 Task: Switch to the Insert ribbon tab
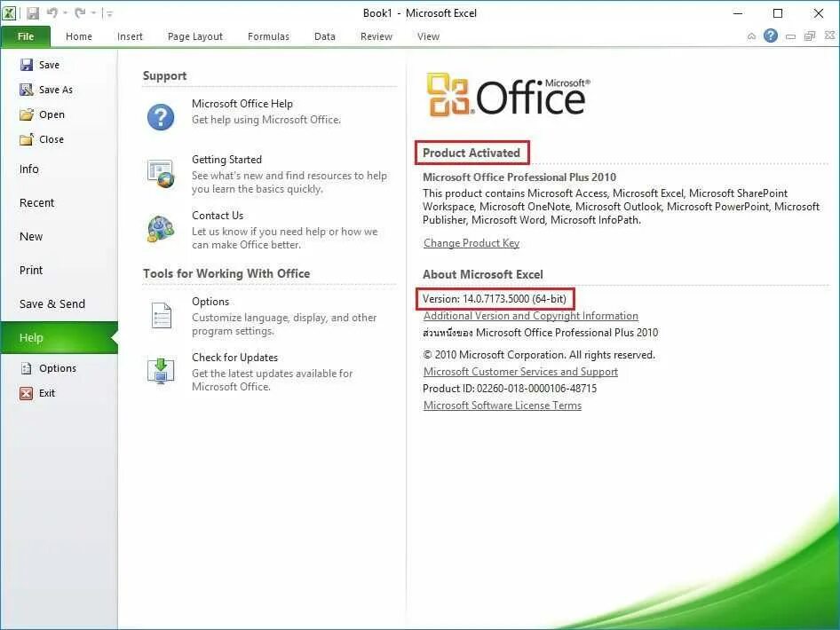[130, 36]
